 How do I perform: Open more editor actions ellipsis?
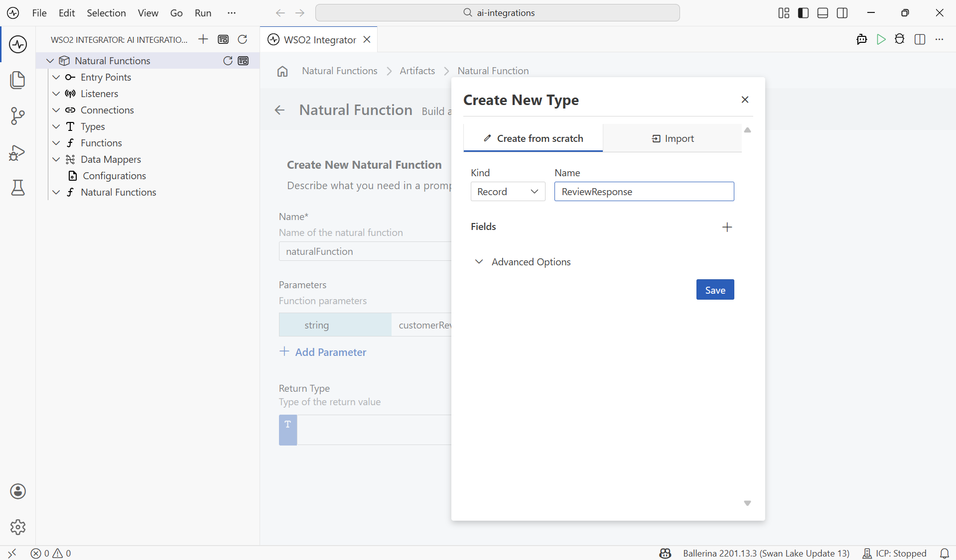click(x=940, y=39)
